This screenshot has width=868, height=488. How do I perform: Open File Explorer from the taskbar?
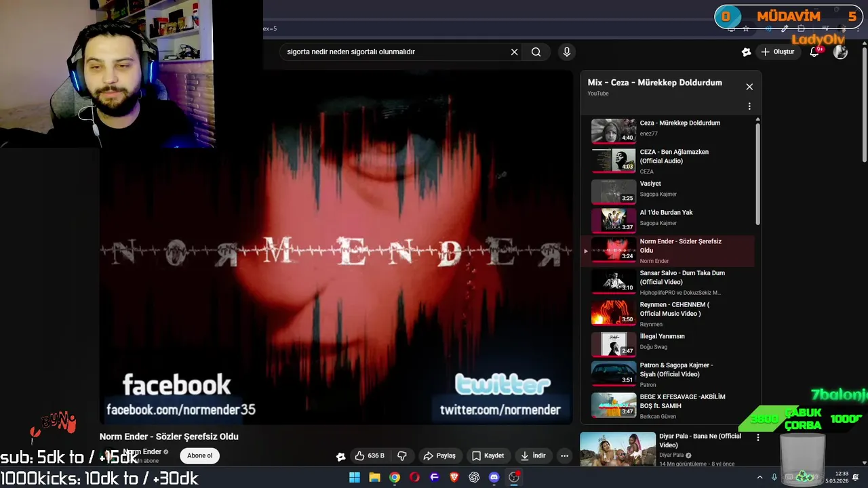point(374,477)
